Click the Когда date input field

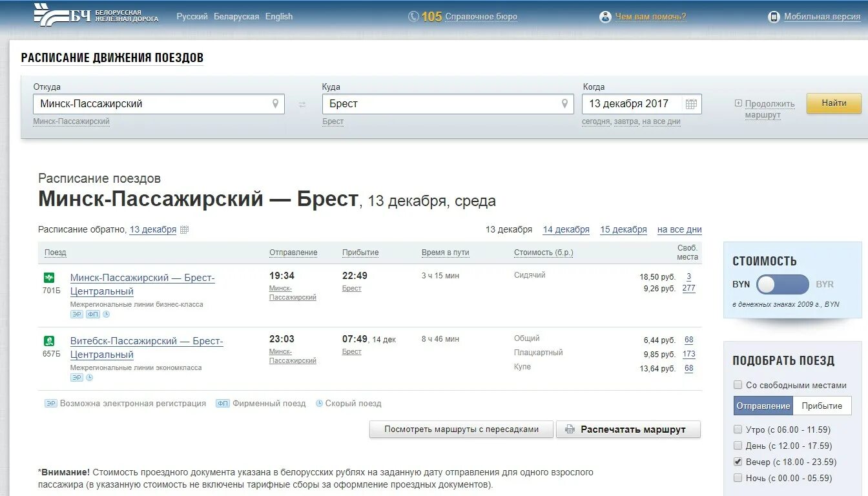click(641, 104)
